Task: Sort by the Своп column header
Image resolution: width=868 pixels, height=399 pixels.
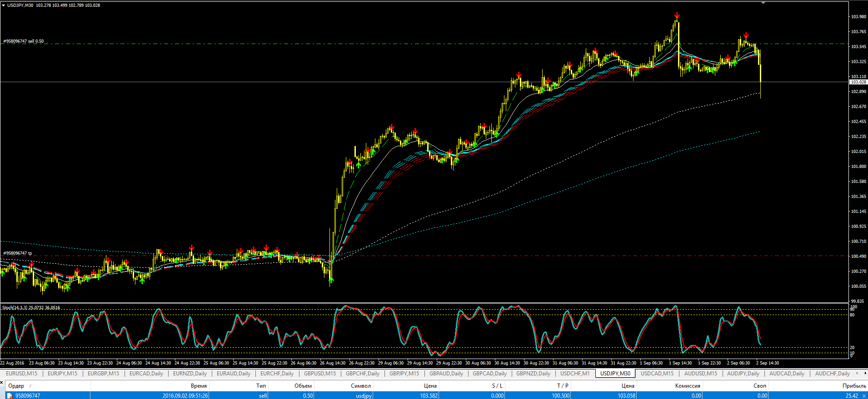Action: [760, 386]
